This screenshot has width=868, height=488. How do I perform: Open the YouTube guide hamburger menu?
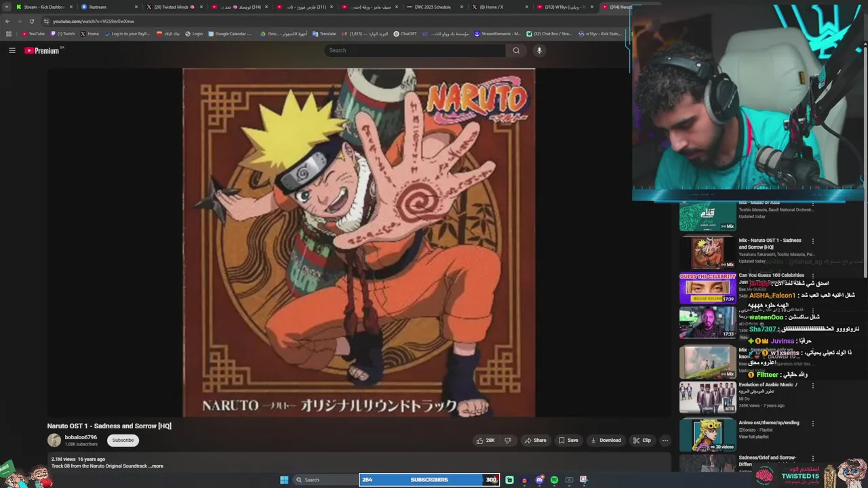[x=12, y=50]
